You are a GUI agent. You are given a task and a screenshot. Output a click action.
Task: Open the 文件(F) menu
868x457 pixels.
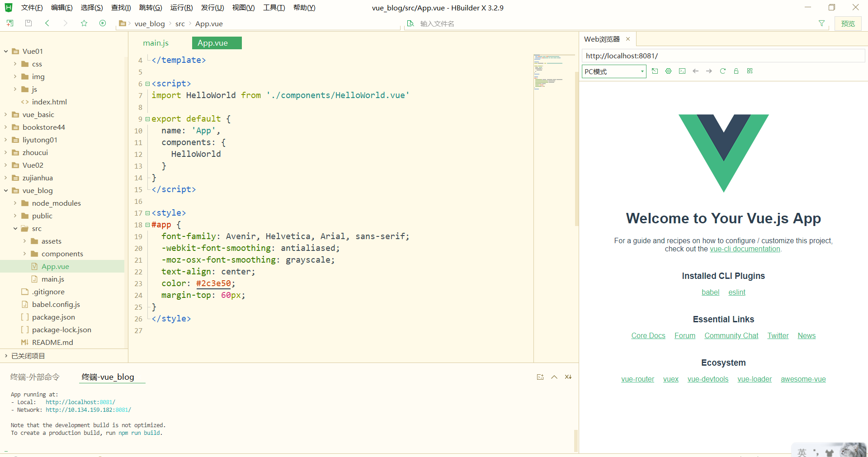(x=32, y=8)
